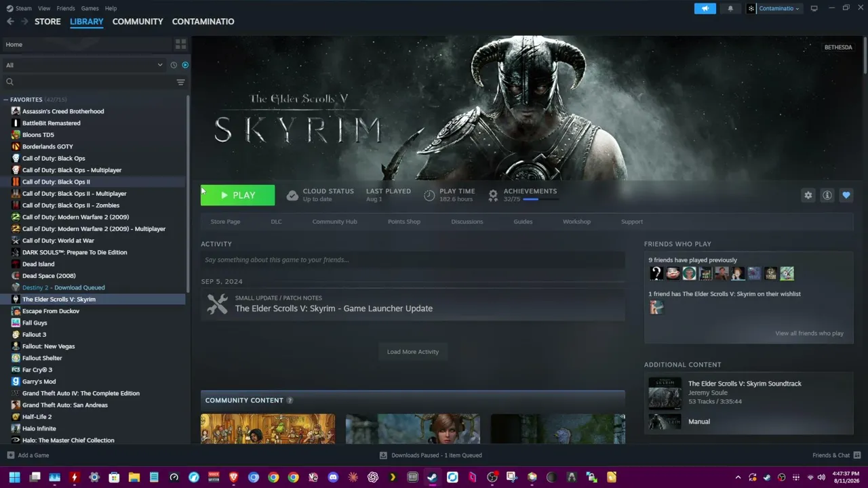868x488 pixels.
Task: Open the Windows Start menu
Action: 15,477
